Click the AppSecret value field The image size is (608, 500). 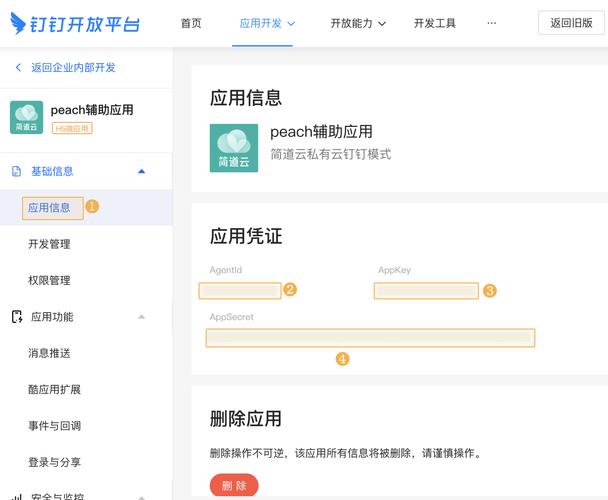tap(370, 337)
